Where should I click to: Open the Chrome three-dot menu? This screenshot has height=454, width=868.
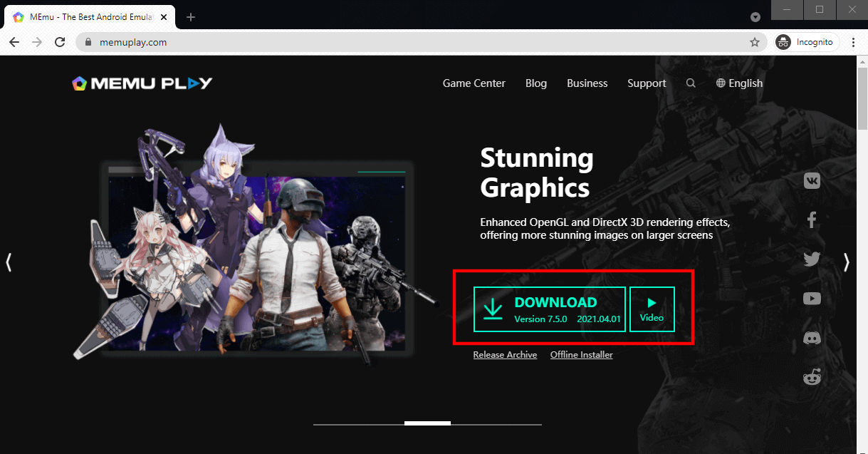point(853,42)
